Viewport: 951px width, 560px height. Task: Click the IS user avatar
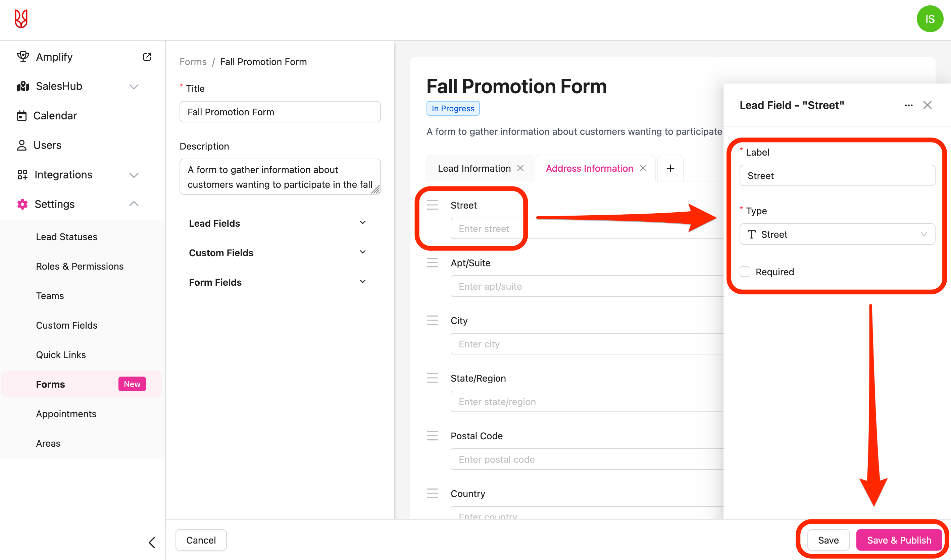[x=930, y=19]
